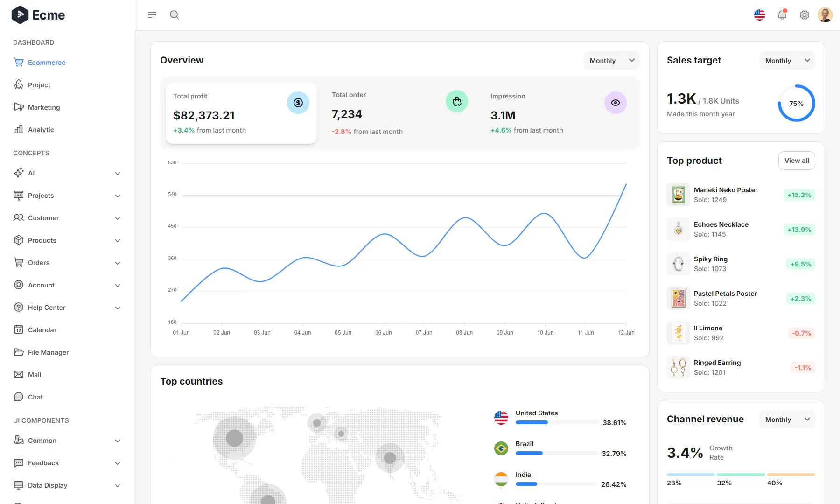Screen dimensions: 840x504
Task: Open the settings gear in the header
Action: click(x=804, y=14)
